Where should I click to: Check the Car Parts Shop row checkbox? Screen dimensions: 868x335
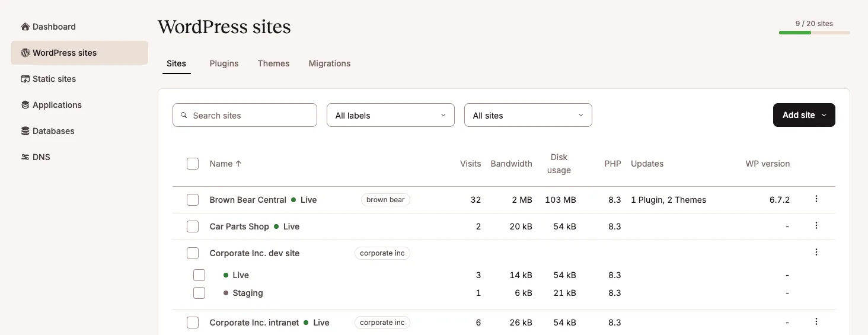[x=193, y=226]
